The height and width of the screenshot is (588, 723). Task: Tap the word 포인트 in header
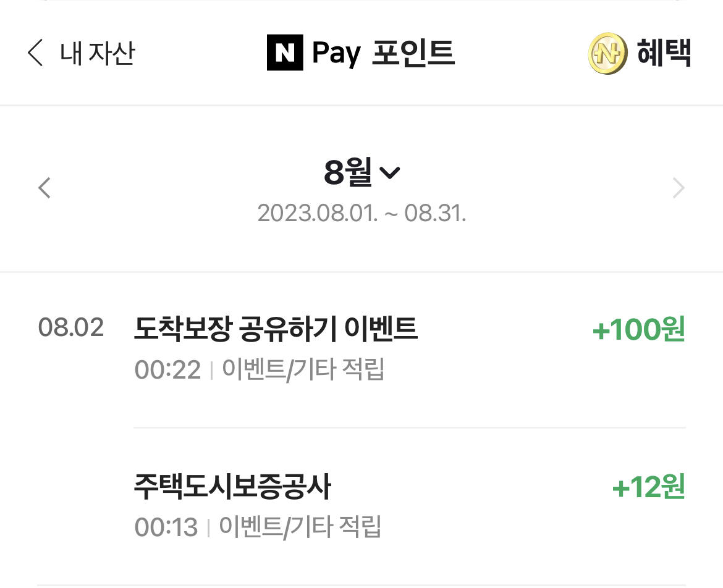413,52
